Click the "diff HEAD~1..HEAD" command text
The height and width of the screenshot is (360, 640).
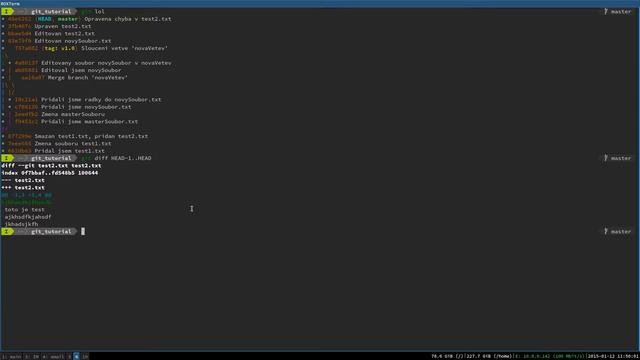(x=123, y=158)
